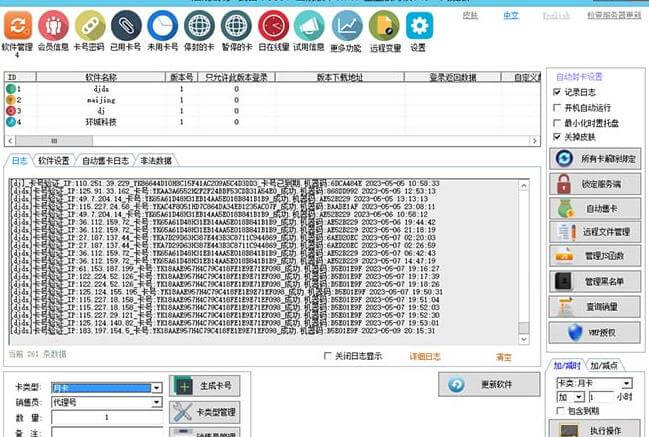Click the software table horizontal scrollbar thumb
This screenshot has height=437, width=649.
[54, 141]
